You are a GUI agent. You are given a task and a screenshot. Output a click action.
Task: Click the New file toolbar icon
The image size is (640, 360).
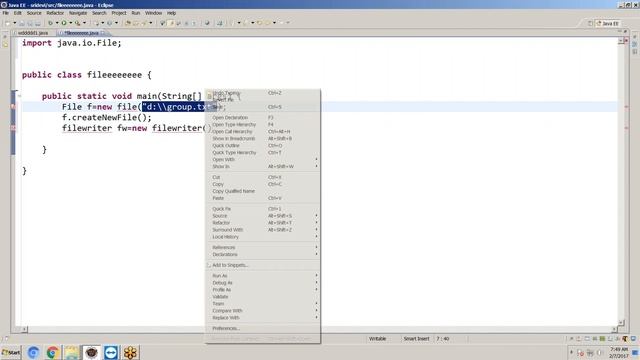click(x=8, y=23)
